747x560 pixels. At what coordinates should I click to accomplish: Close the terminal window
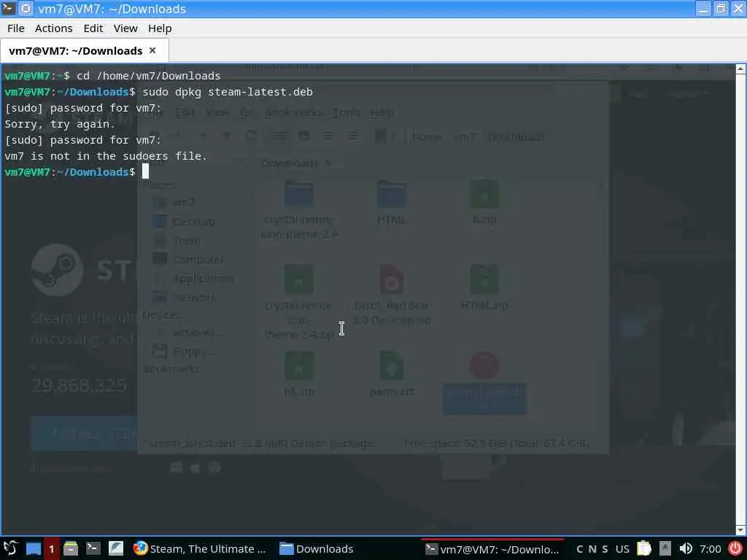[x=738, y=8]
